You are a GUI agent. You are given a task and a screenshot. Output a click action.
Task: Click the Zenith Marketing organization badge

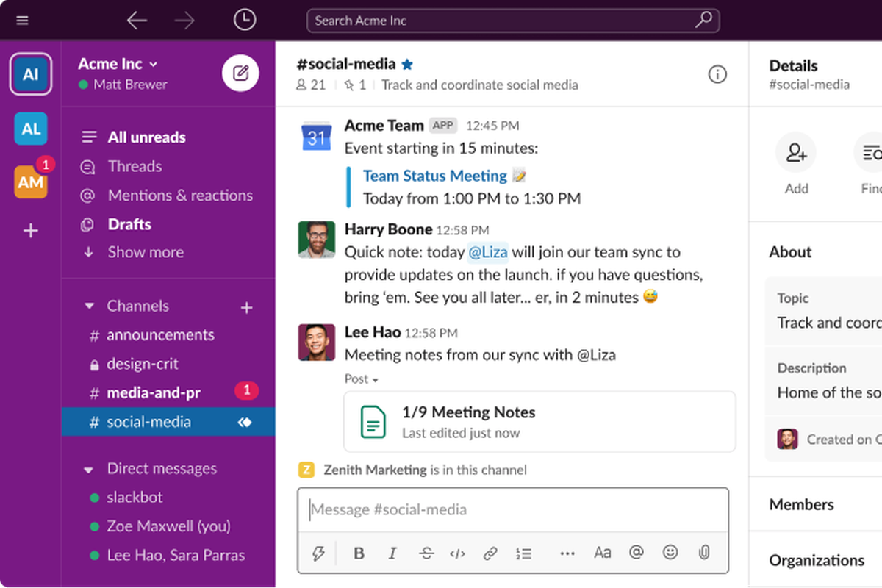pos(306,470)
